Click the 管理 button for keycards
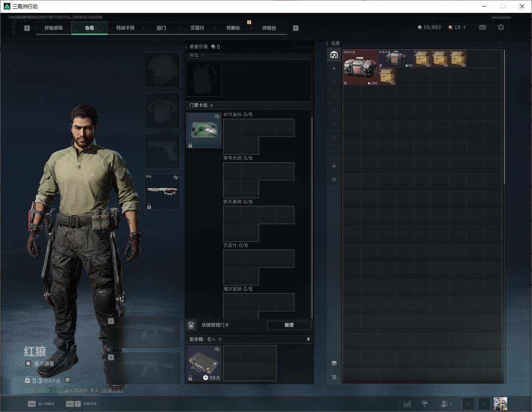 click(289, 325)
